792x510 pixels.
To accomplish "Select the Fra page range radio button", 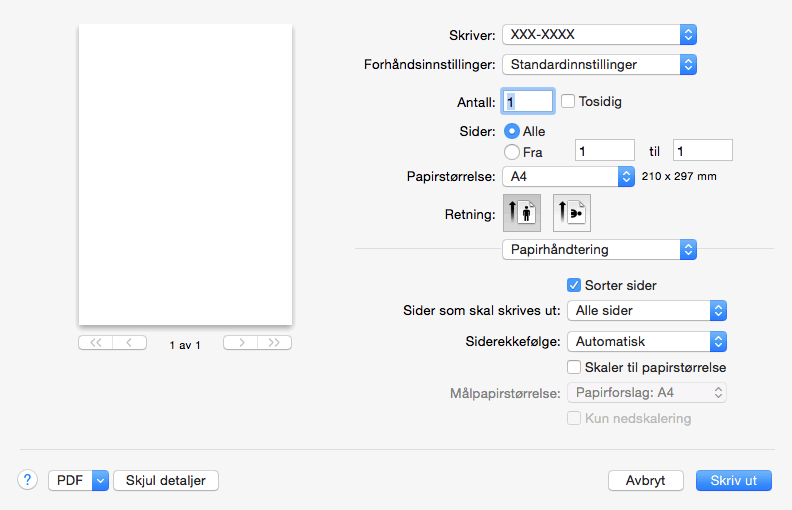I will pyautogui.click(x=512, y=152).
